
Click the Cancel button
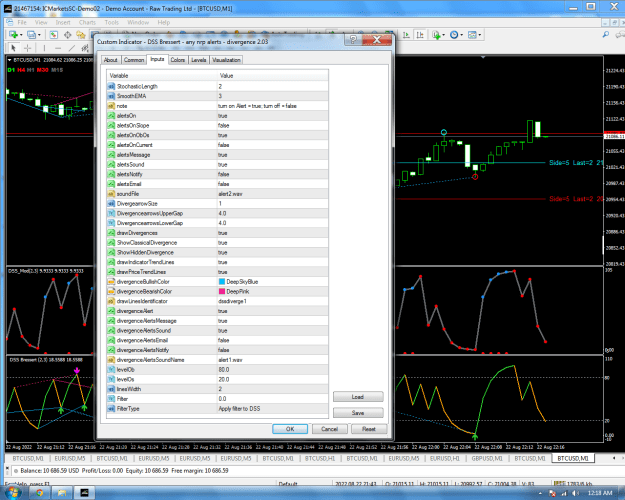pyautogui.click(x=329, y=429)
